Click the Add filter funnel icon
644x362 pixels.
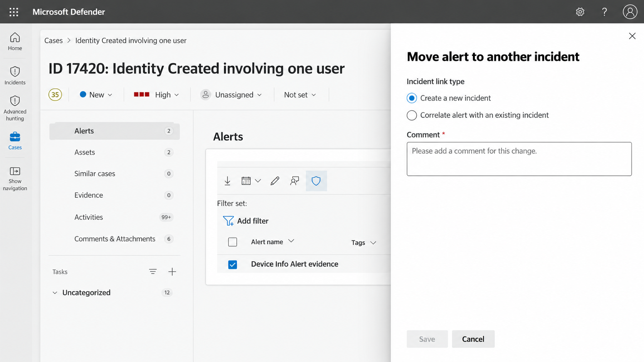[x=228, y=221]
